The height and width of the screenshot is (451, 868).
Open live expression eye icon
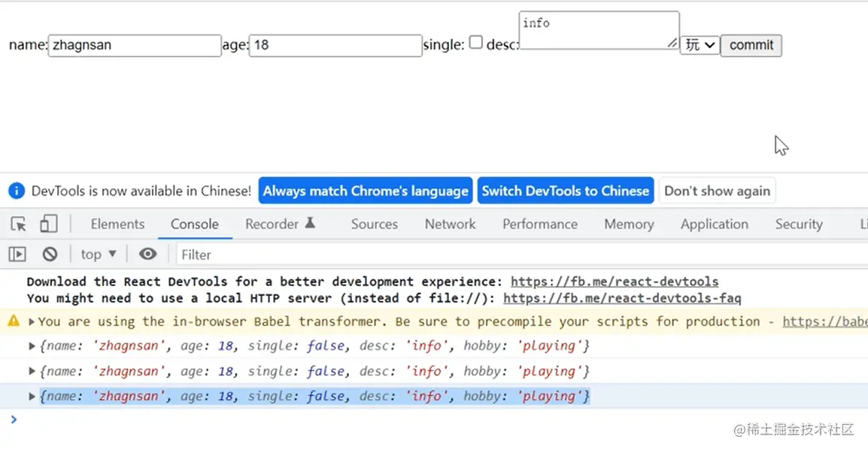click(147, 254)
